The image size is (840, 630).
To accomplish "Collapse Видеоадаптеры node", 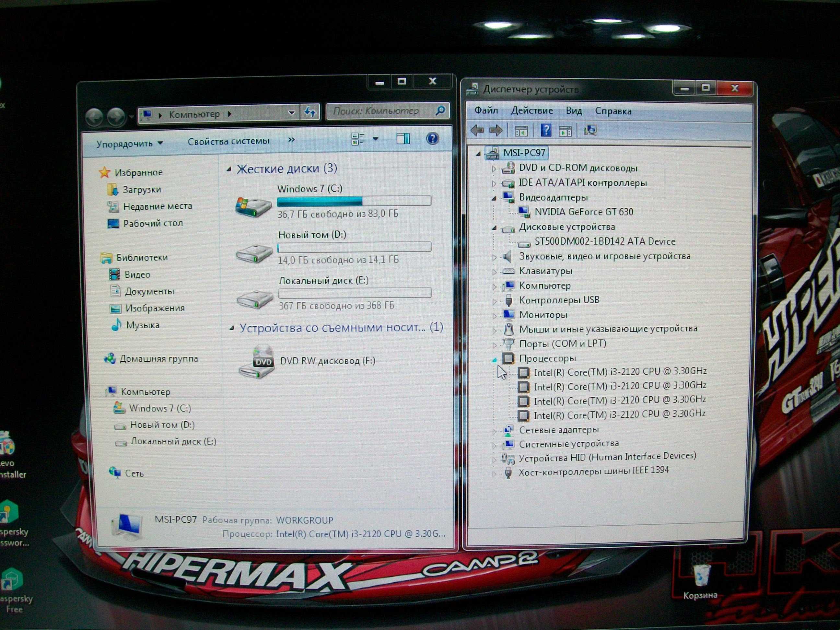I will (x=494, y=198).
